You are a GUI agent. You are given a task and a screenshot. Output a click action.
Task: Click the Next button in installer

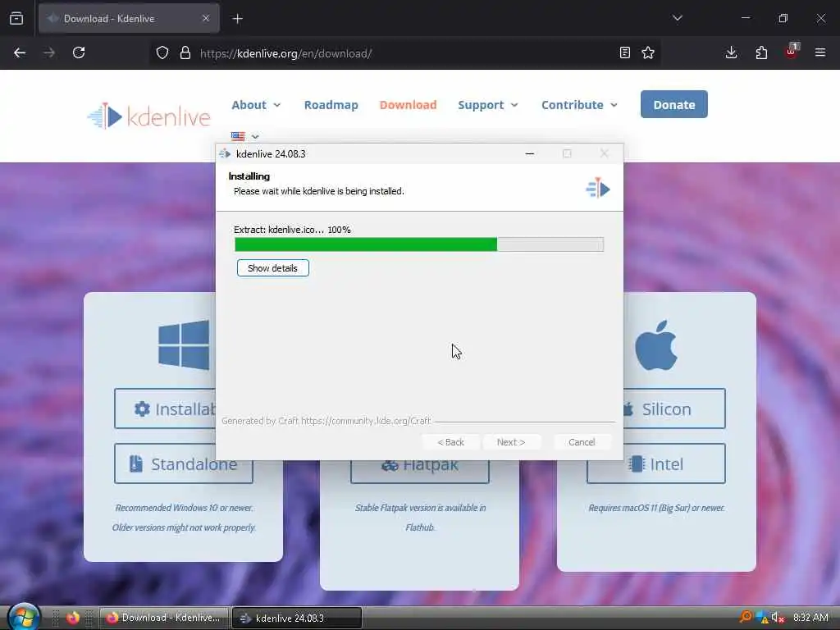click(511, 442)
